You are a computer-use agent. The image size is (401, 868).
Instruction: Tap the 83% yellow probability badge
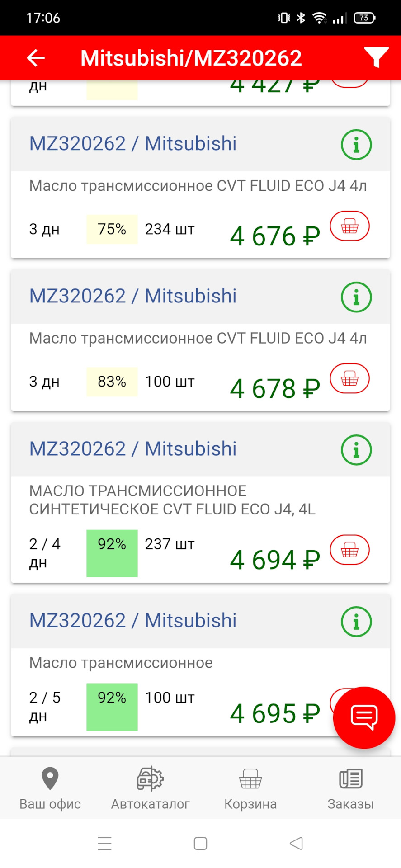tap(112, 382)
